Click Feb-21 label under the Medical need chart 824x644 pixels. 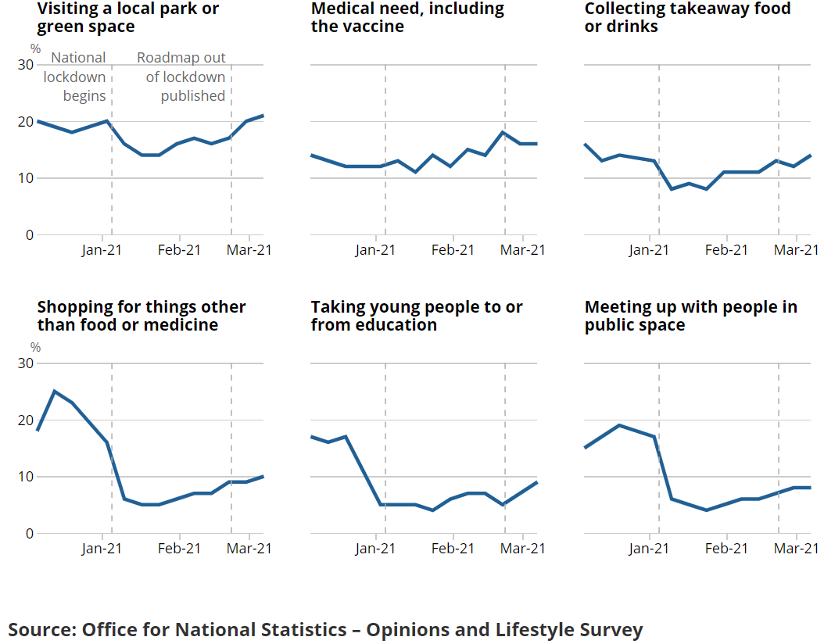[x=453, y=250]
